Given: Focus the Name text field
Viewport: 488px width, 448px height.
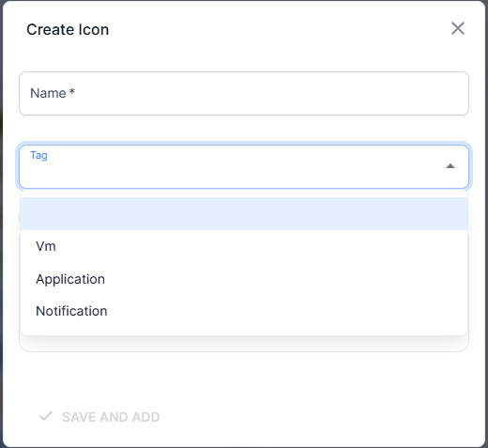Looking at the screenshot, I should [244, 93].
